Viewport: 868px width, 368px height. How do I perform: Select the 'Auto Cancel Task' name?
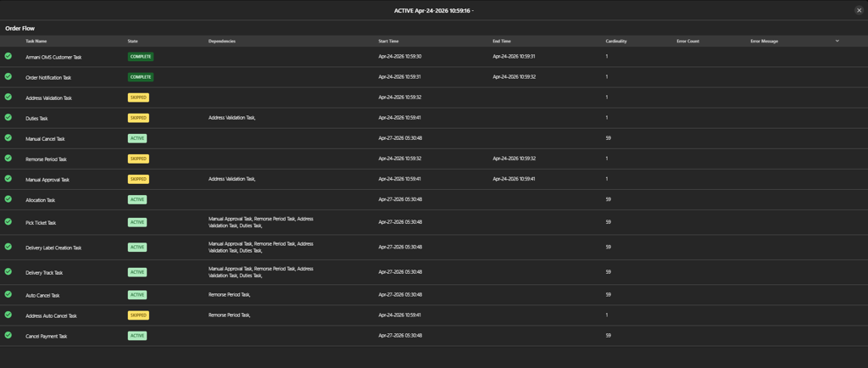pyautogui.click(x=42, y=296)
